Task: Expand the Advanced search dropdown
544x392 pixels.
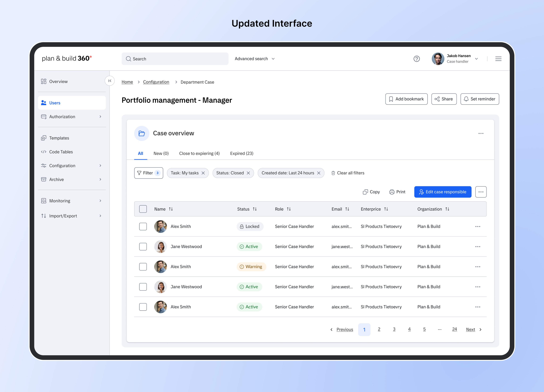Action: (x=255, y=59)
